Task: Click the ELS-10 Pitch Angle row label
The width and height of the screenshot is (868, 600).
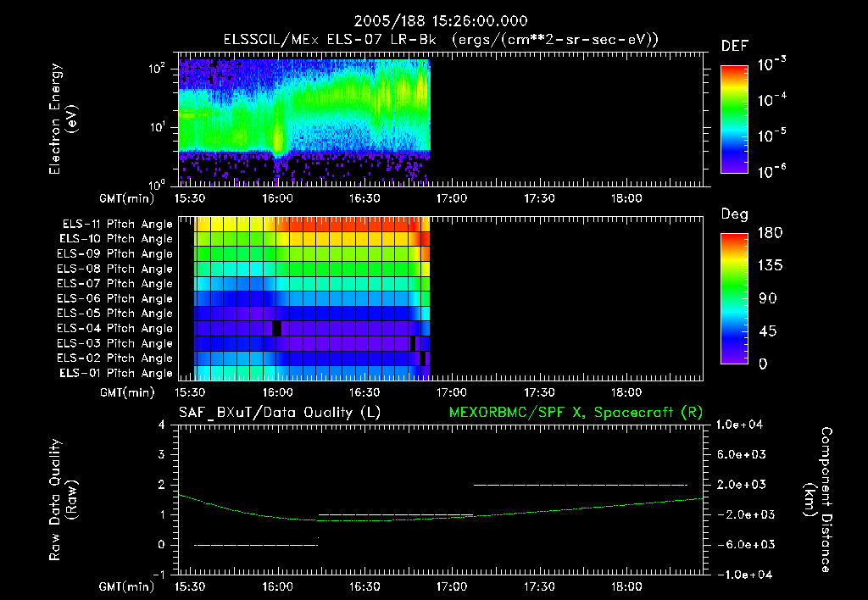Action: point(116,239)
